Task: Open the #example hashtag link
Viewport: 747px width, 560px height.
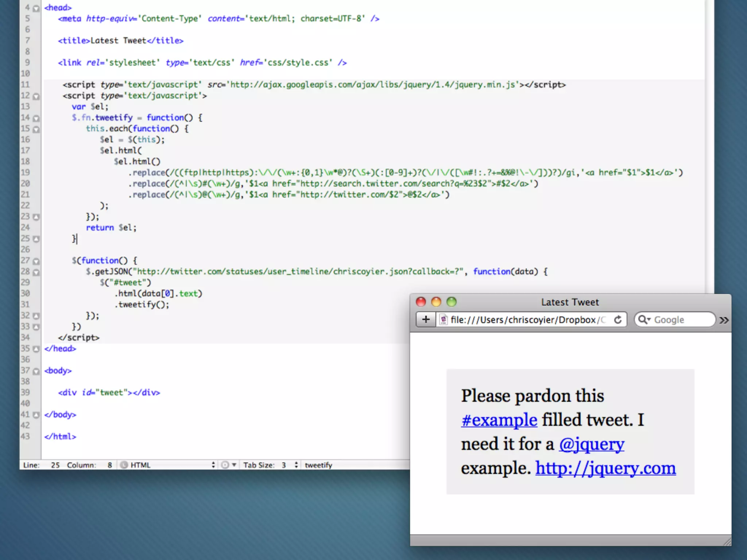Action: coord(499,420)
